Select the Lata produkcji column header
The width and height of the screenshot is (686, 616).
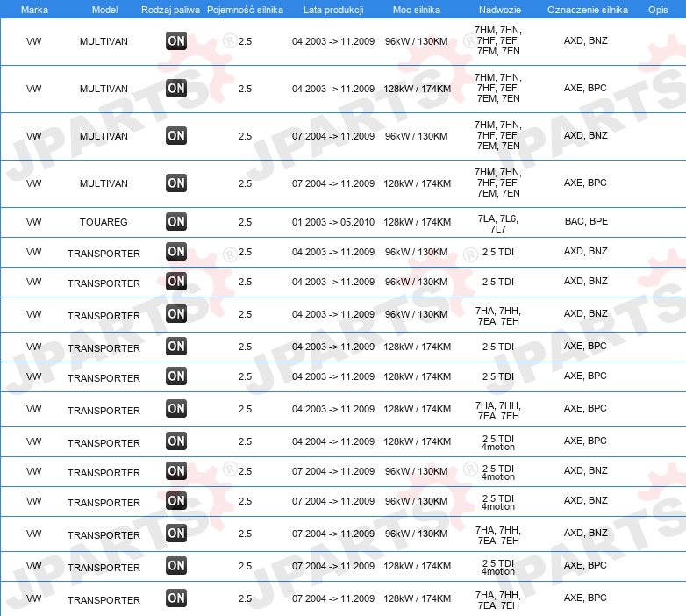coord(333,10)
